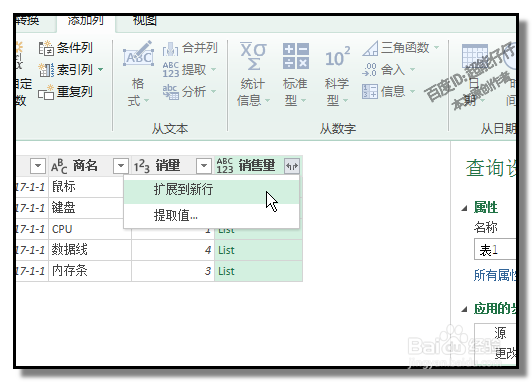Click the 数据线 cell
532x382 pixels.
[90, 250]
